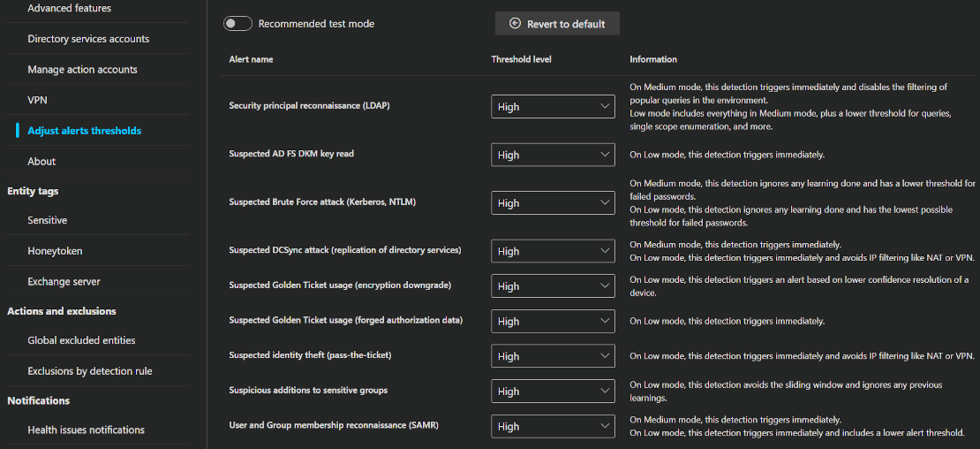Open Directory services accounts settings page
Image resolution: width=980 pixels, height=449 pixels.
pos(88,39)
